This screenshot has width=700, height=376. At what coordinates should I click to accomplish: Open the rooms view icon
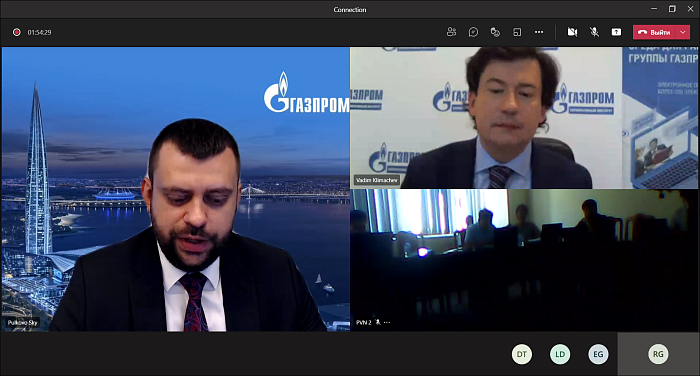tap(517, 32)
